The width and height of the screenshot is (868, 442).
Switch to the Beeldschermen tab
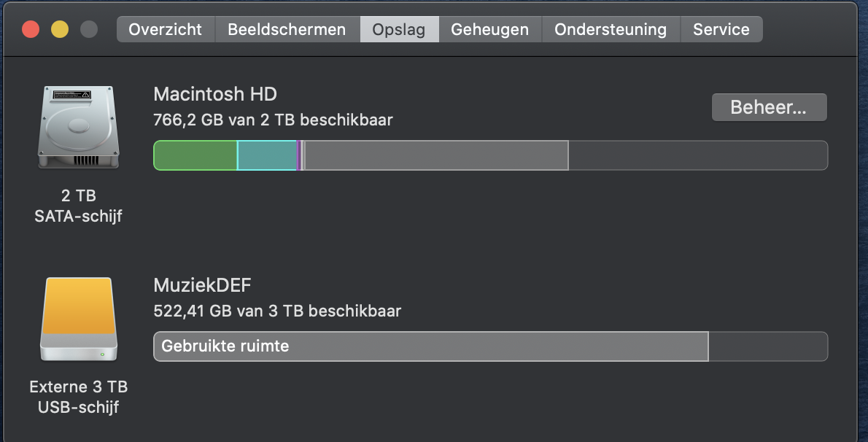(287, 30)
